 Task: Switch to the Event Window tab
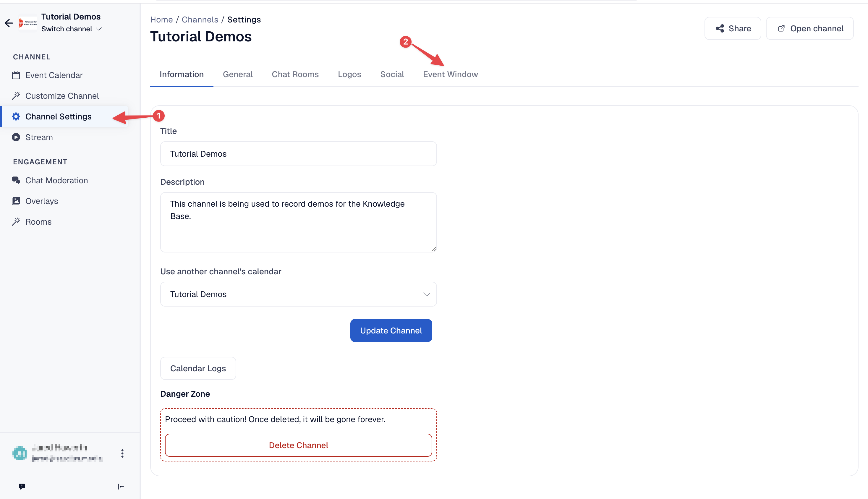(x=450, y=74)
